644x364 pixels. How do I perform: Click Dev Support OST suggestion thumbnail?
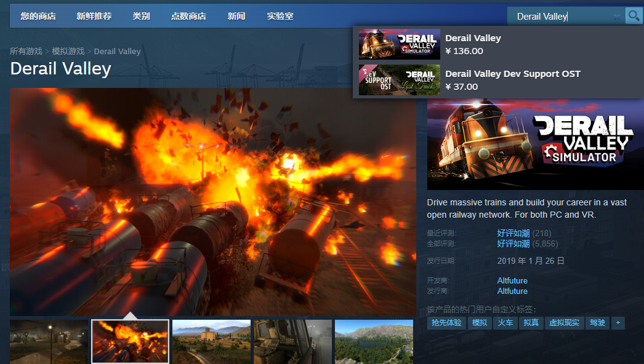coord(399,80)
